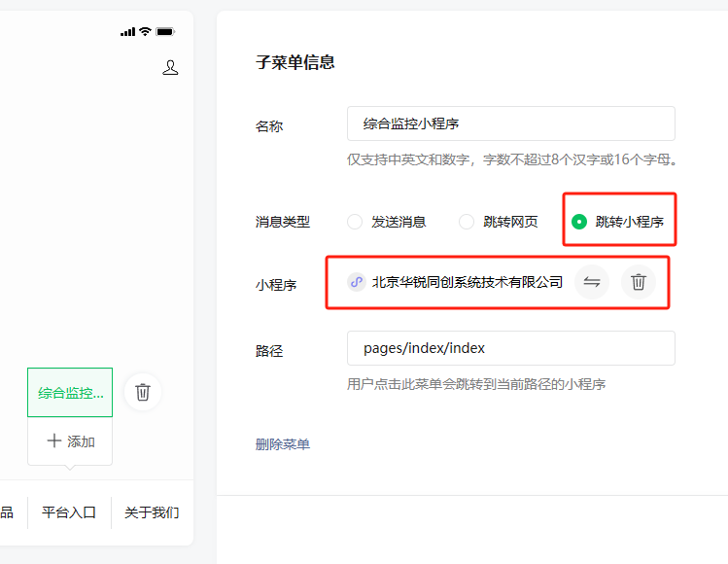Click the trash icon beside 综合监控 submenu
Viewport: 728px width, 564px height.
click(143, 392)
